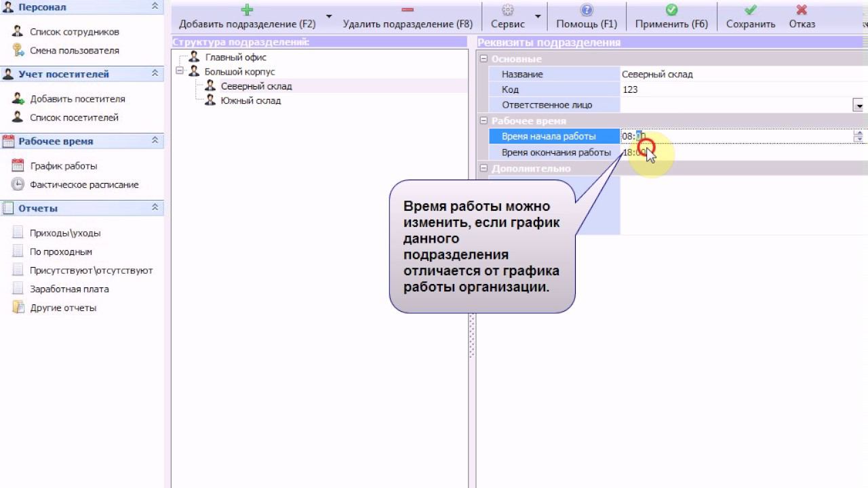
Task: Click Применить (F6) button label
Action: click(x=671, y=24)
